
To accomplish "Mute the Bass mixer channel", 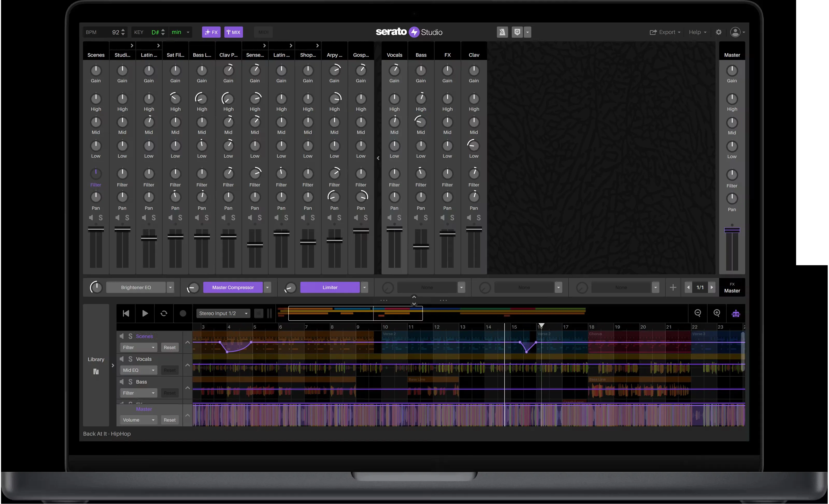I will coord(416,218).
